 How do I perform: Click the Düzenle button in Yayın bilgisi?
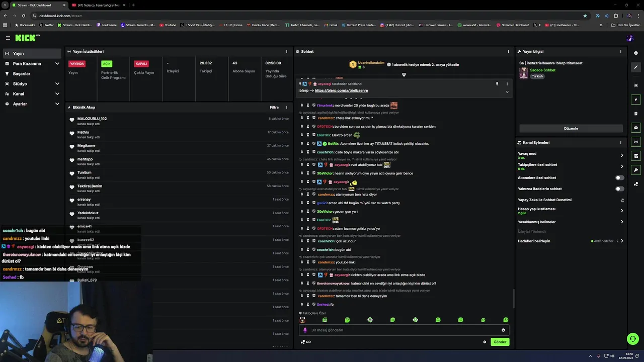571,128
